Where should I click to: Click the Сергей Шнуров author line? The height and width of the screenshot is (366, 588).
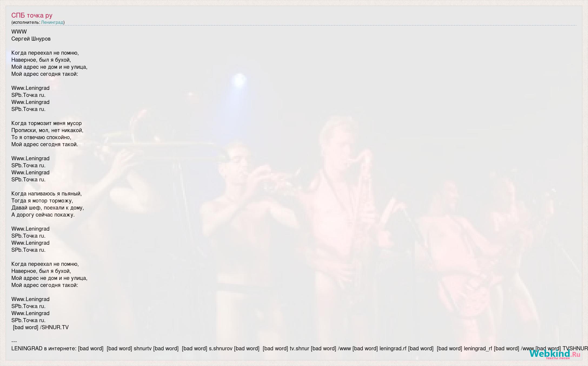pyautogui.click(x=31, y=39)
